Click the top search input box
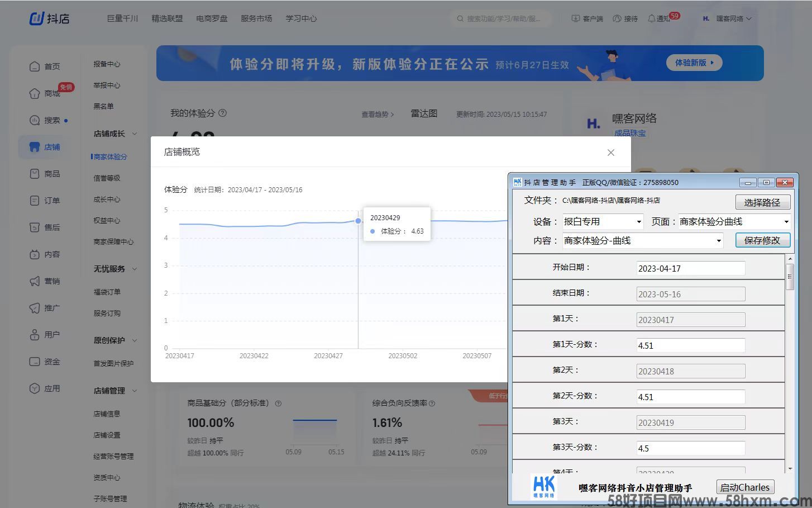This screenshot has width=812, height=508. (501, 18)
